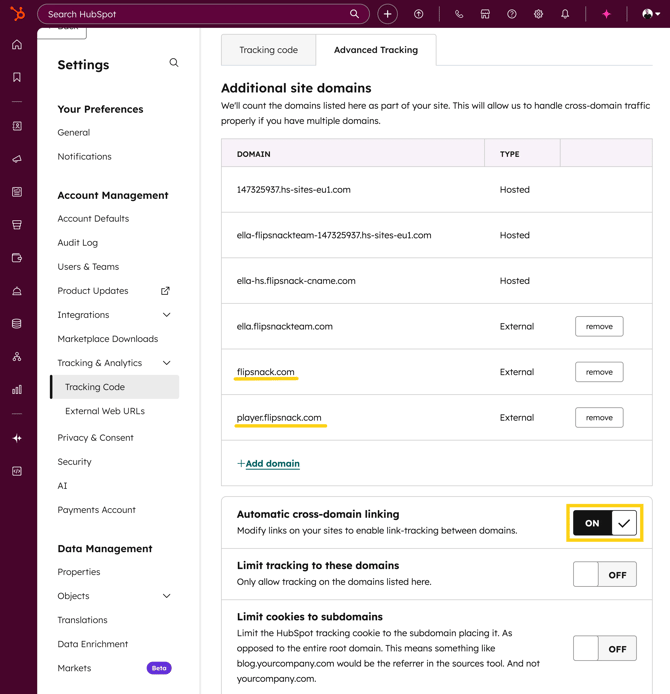
Task: Open service icon in left navigation
Action: pos(17,291)
